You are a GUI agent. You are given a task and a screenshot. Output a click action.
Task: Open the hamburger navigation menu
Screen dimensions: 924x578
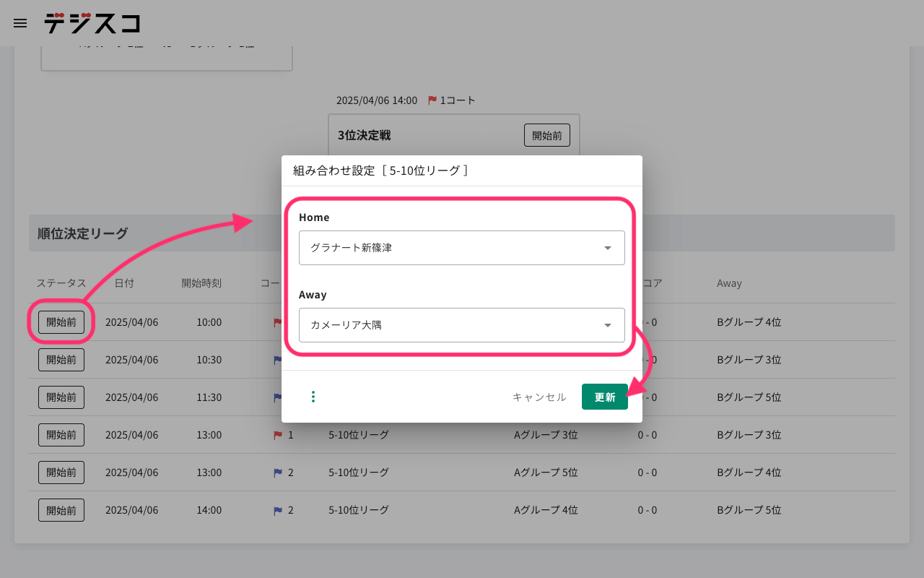(x=20, y=23)
